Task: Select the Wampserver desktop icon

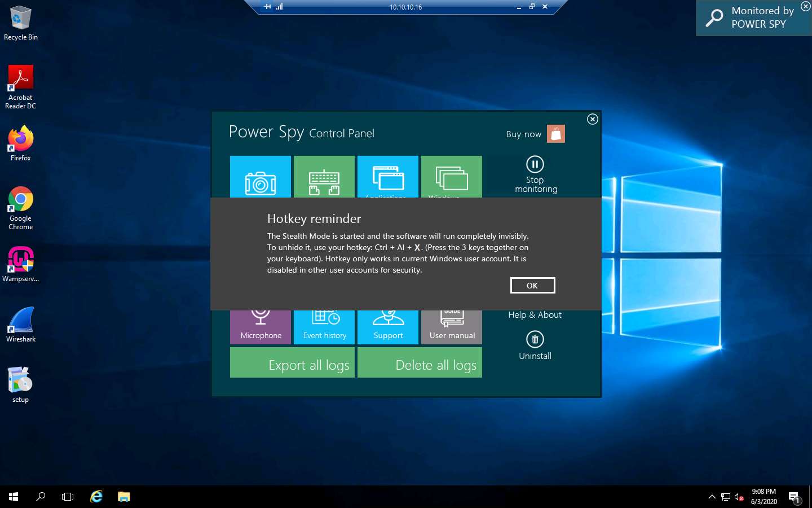Action: [21, 264]
